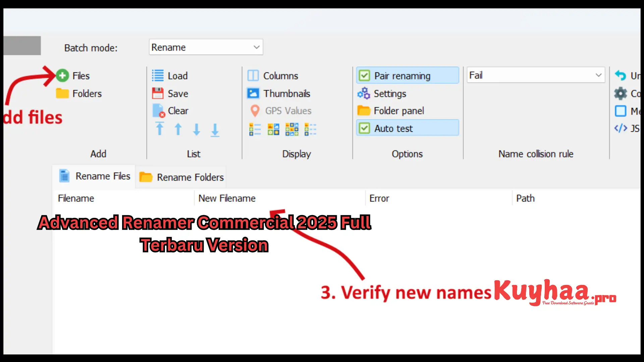Toggle the Auto test checkbox
The width and height of the screenshot is (644, 362).
tap(364, 128)
